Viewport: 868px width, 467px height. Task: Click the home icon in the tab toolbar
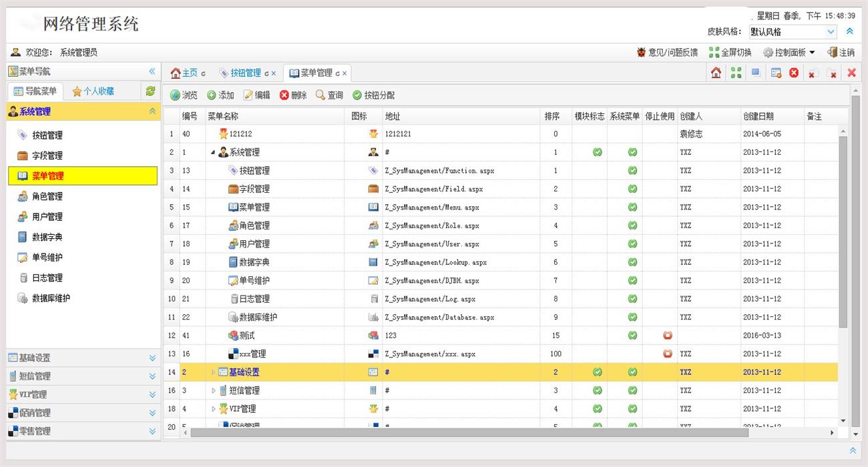(716, 73)
